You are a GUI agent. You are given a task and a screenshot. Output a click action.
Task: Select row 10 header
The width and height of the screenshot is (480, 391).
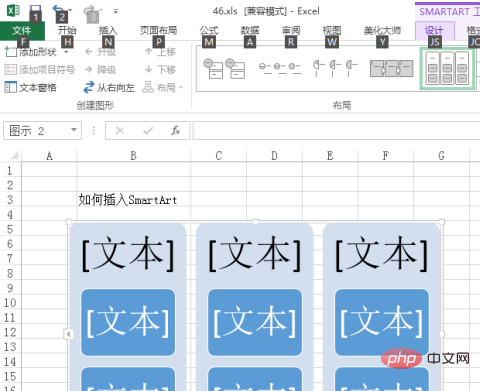10,303
